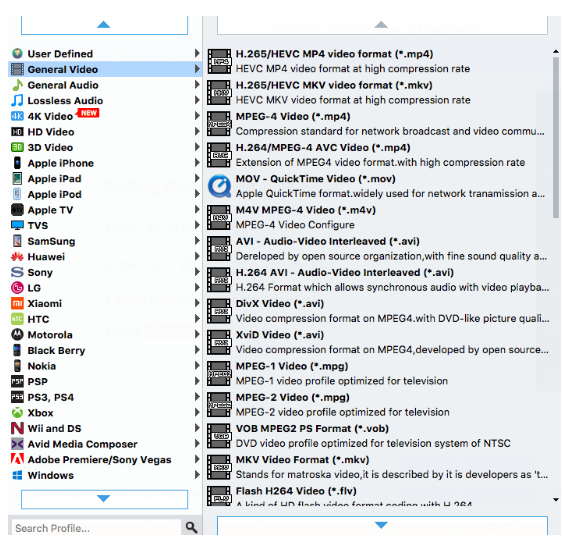Viewport: 563px width, 539px height.
Task: Click the Search Profile input field
Action: (x=96, y=528)
